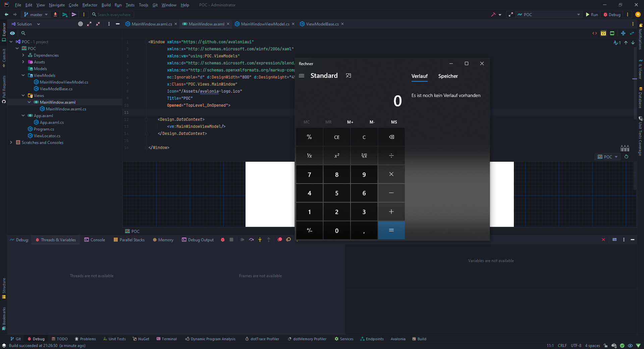Viewport: 644px width, 349px height.
Task: Switch the editor to preview-only view
Action: [x=612, y=33]
